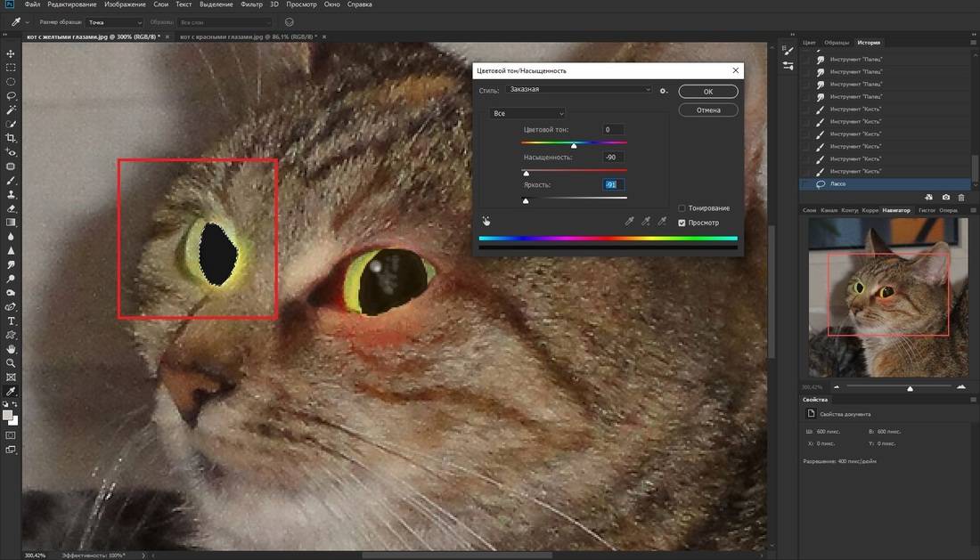Create new snapshot with camera icon
980x560 pixels.
pyautogui.click(x=945, y=197)
